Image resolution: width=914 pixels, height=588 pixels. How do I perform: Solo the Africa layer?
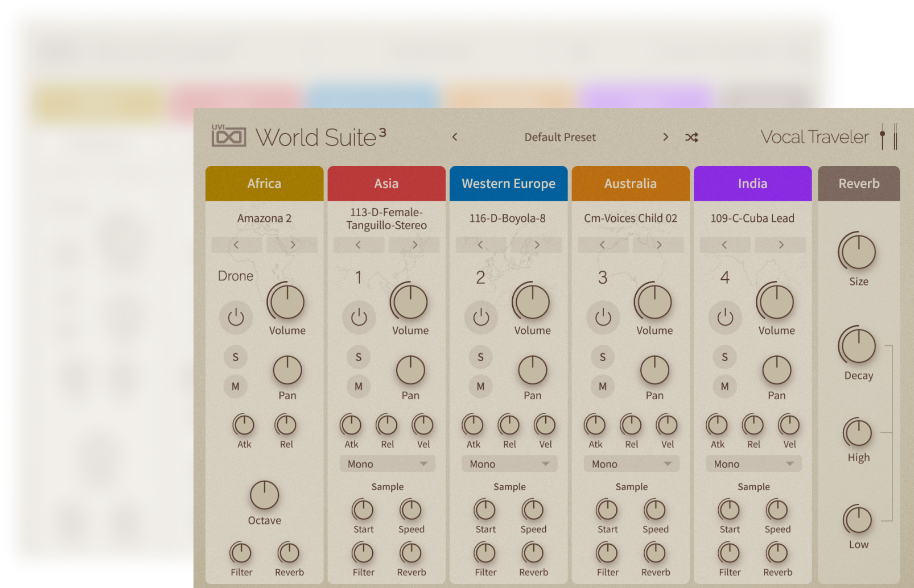[x=236, y=357]
